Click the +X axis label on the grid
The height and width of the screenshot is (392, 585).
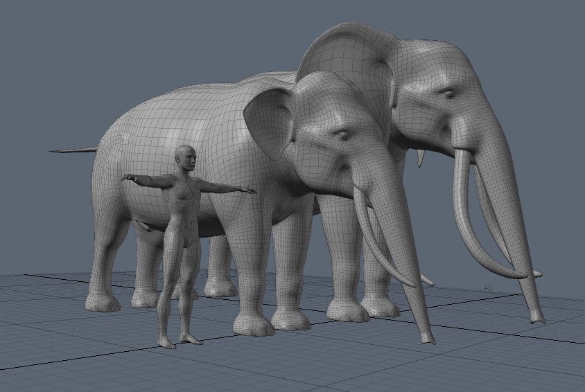pos(488,287)
